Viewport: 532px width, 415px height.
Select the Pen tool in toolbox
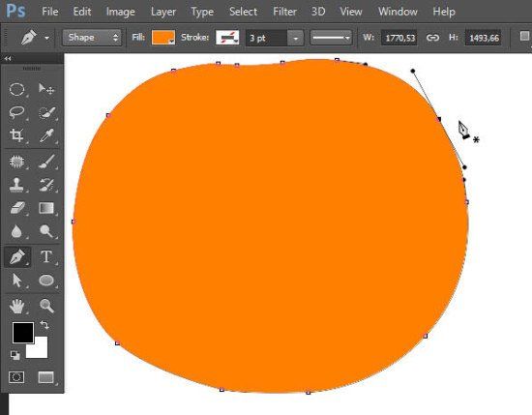[x=17, y=257]
